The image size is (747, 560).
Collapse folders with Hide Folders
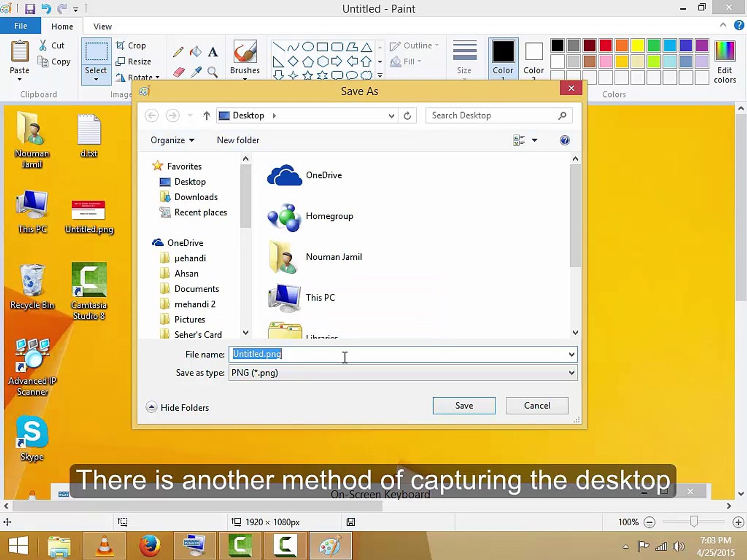coord(177,408)
